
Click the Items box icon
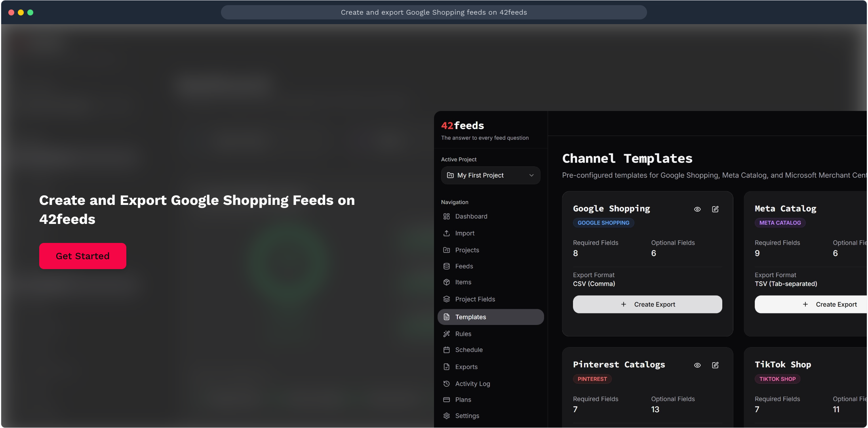pyautogui.click(x=446, y=282)
